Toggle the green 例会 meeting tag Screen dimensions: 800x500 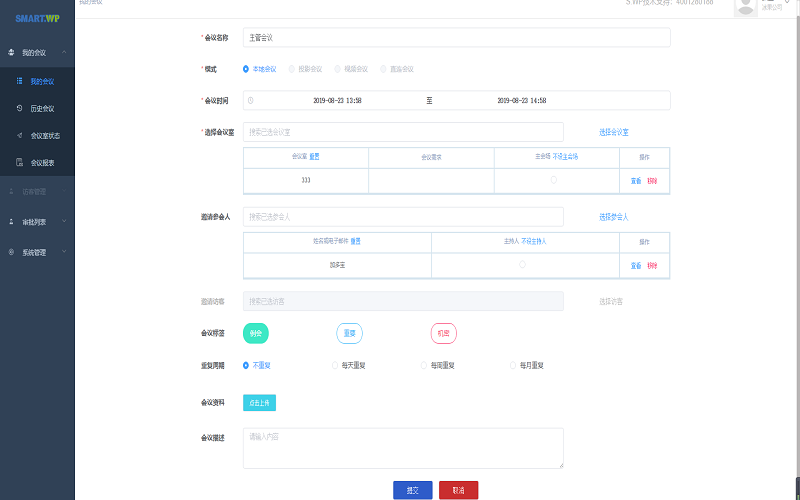(256, 333)
